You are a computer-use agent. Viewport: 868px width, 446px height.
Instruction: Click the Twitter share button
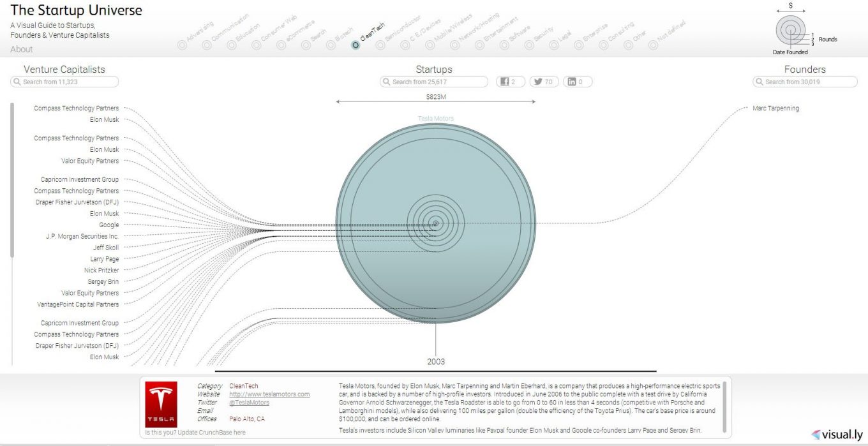[544, 82]
